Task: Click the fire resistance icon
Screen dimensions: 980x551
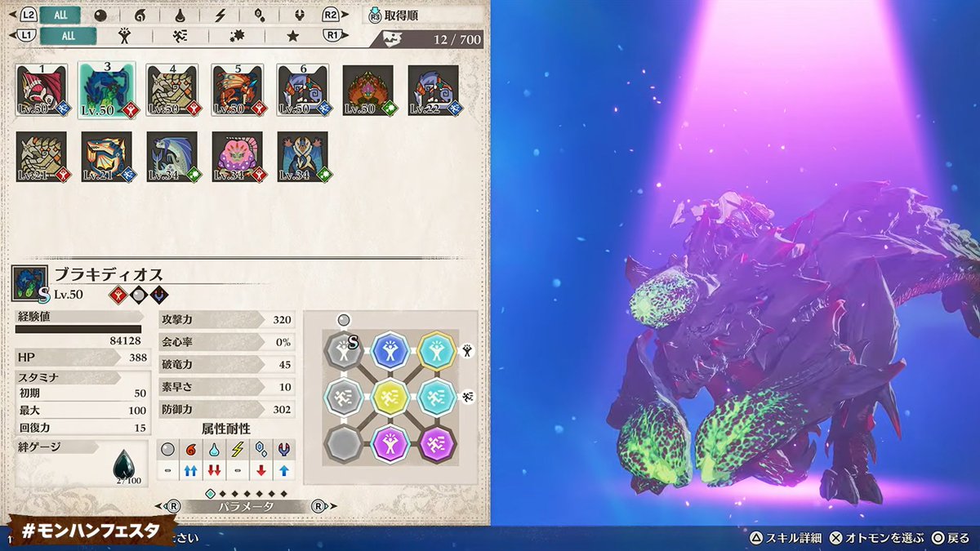Action: (190, 450)
